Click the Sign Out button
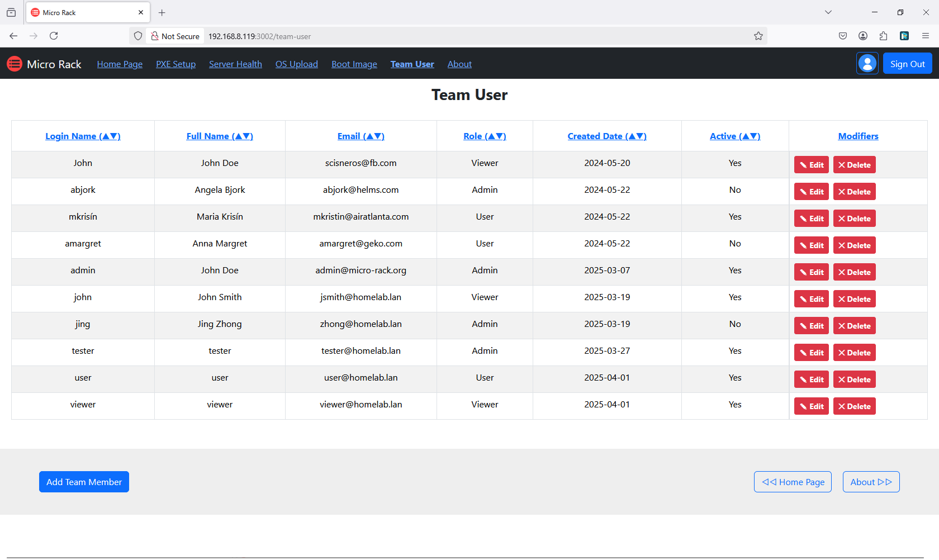939x560 pixels. tap(907, 64)
